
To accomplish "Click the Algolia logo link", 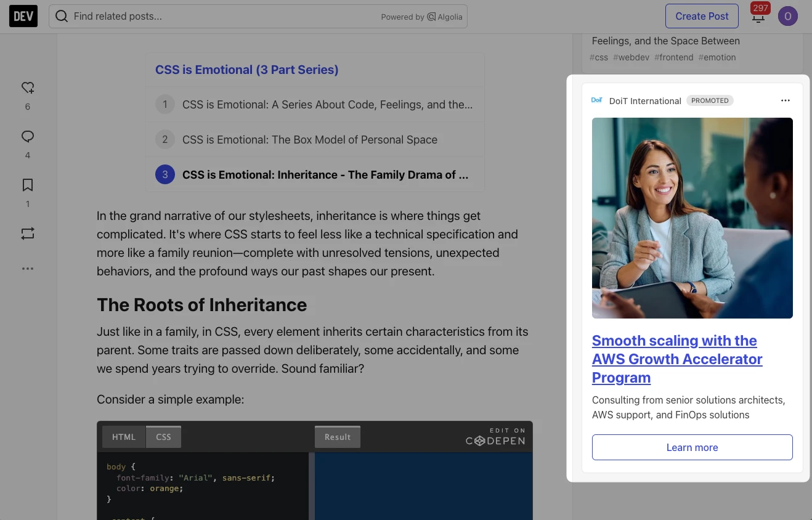I will (444, 17).
